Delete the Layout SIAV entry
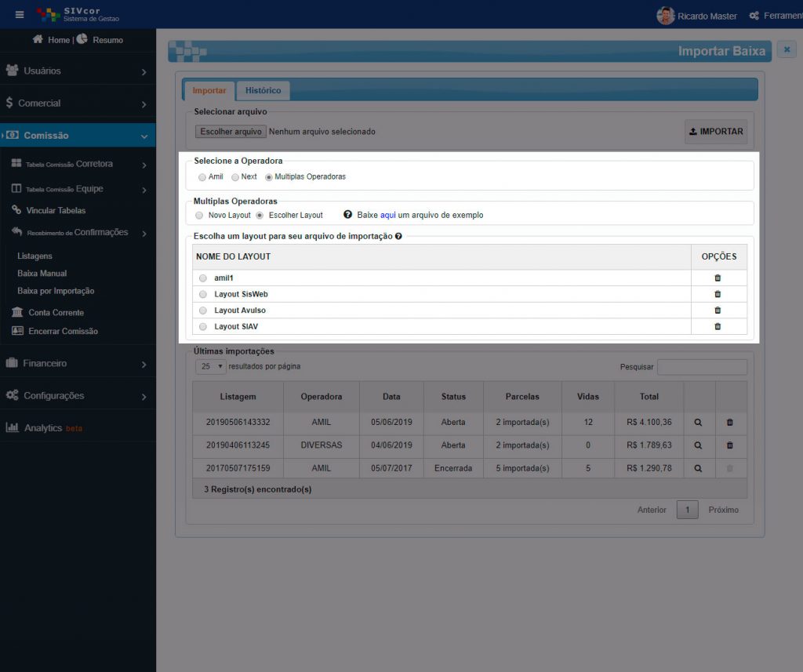Viewport: 803px width, 672px height. pyautogui.click(x=718, y=326)
